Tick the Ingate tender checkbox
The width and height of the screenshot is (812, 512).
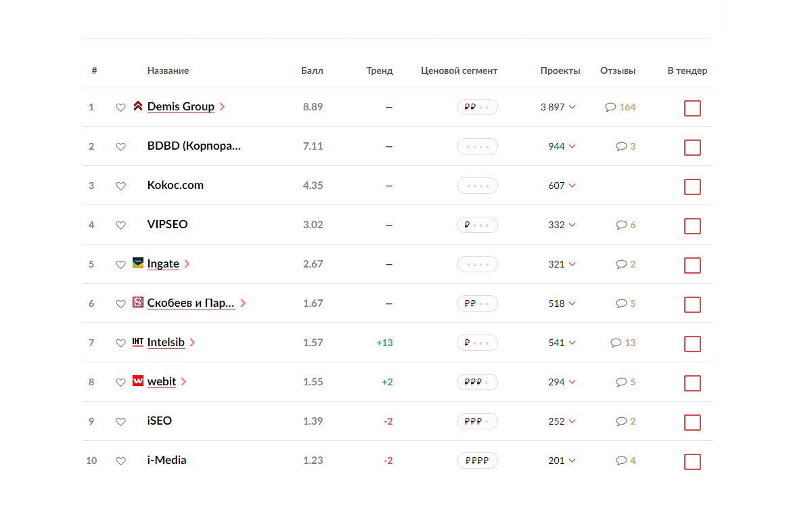[692, 265]
